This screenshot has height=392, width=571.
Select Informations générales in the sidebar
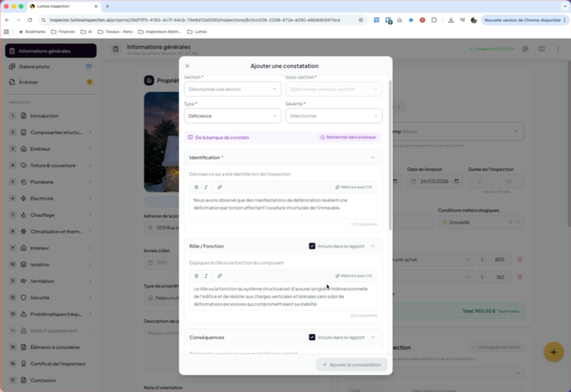51,51
